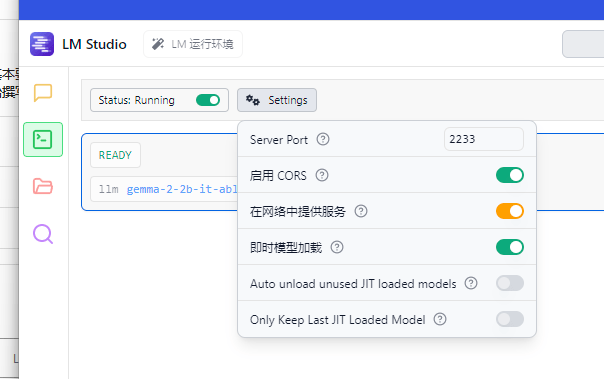Click the 在网络中提供服务 help icon
This screenshot has width=604, height=379.
(361, 211)
